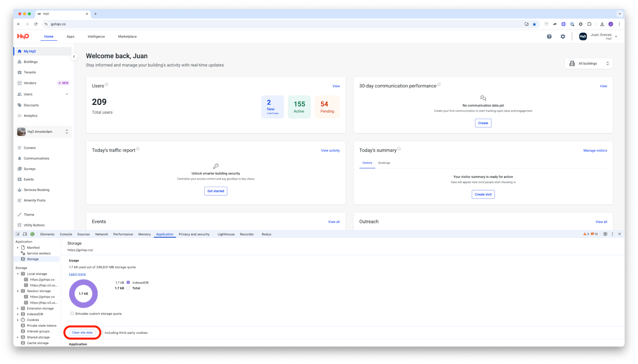Image resolution: width=638 pixels, height=364 pixels.
Task: Open the Chrome extensions puzzle icon
Action: pos(589,24)
